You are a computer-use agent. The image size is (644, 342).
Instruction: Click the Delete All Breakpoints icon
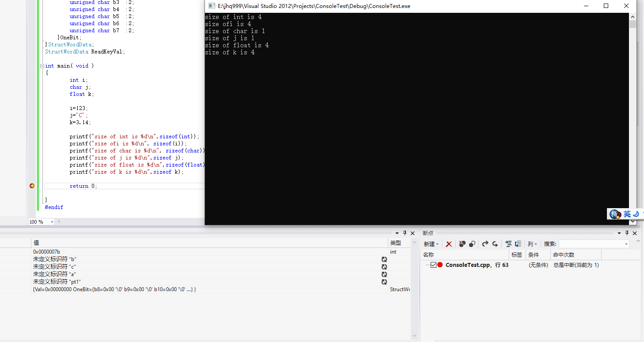click(462, 244)
